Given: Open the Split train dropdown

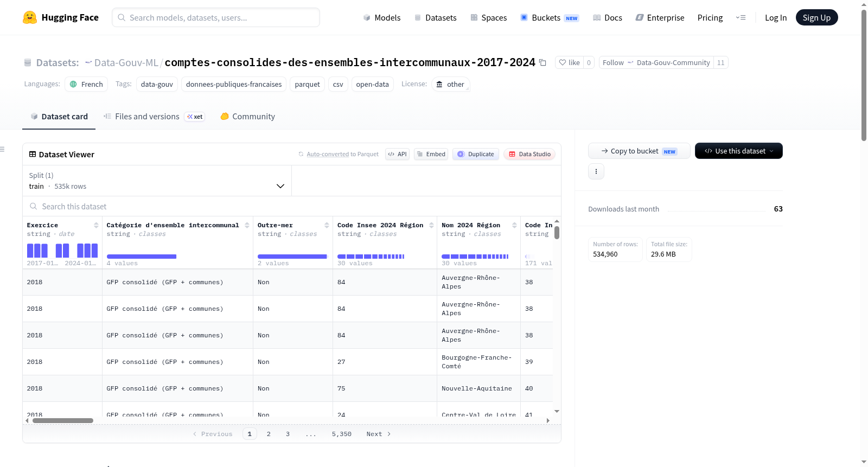Looking at the screenshot, I should click(157, 181).
